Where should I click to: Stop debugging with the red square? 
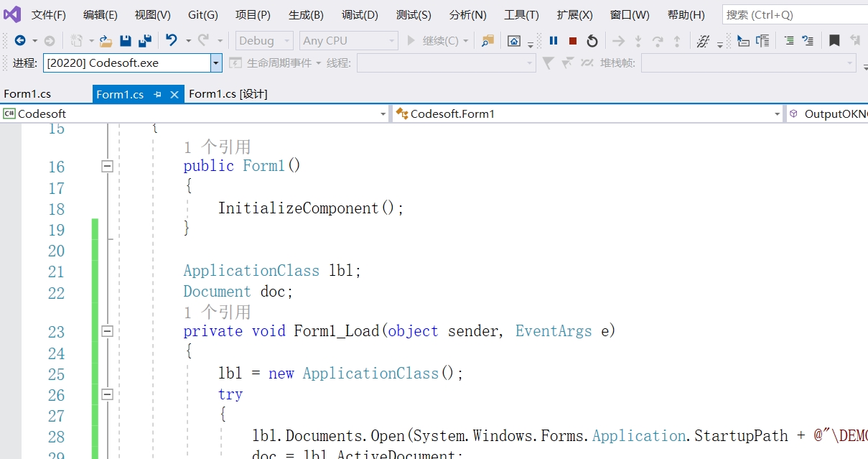(x=573, y=41)
